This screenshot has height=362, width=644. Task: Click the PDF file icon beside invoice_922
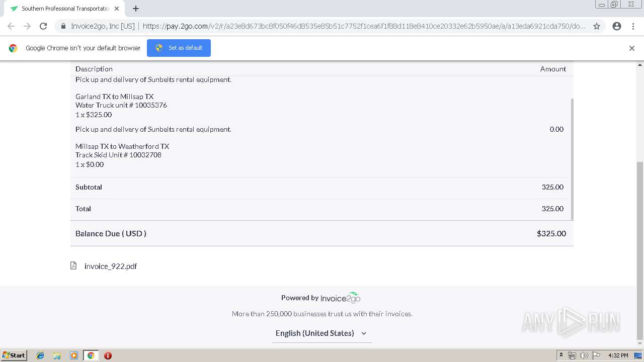coord(73,265)
